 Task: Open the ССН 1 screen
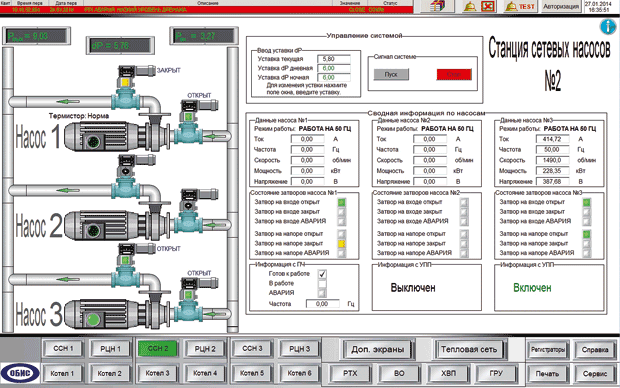pos(63,348)
